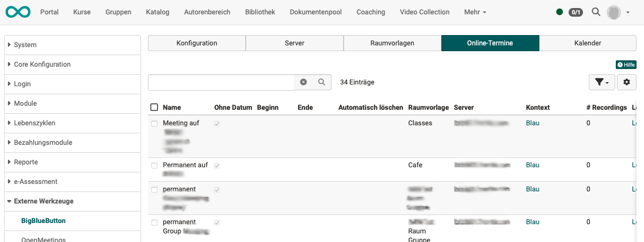Open Dokumentenpool in the top navigation
Viewport: 644px width, 242px height.
pyautogui.click(x=316, y=12)
